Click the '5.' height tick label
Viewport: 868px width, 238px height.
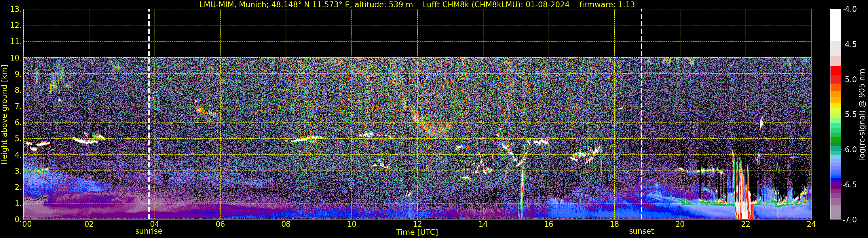coord(18,139)
